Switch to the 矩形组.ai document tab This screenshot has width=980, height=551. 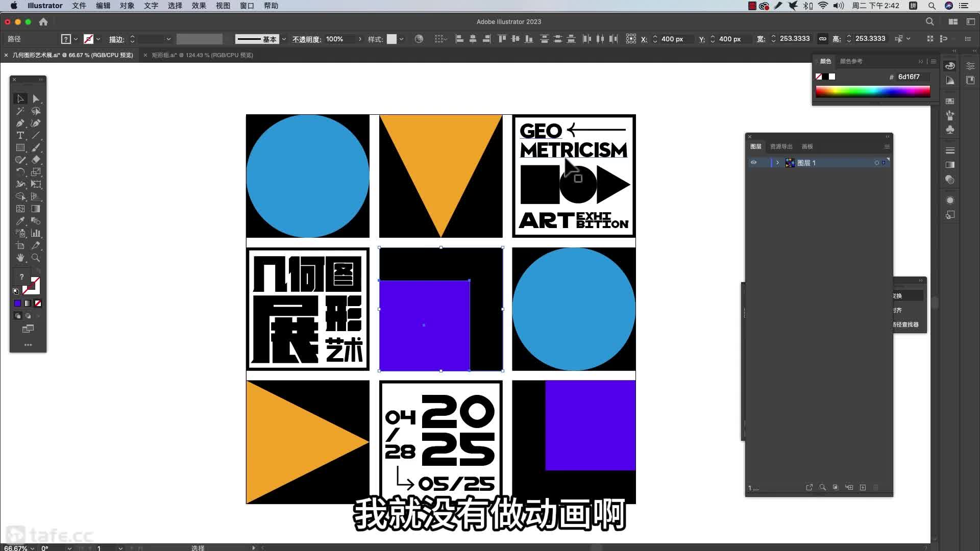(x=202, y=55)
